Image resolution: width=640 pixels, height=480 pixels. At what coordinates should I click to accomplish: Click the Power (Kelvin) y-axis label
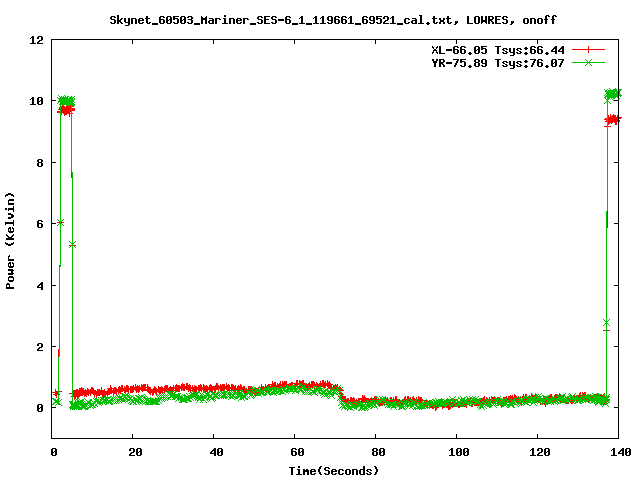[10, 241]
